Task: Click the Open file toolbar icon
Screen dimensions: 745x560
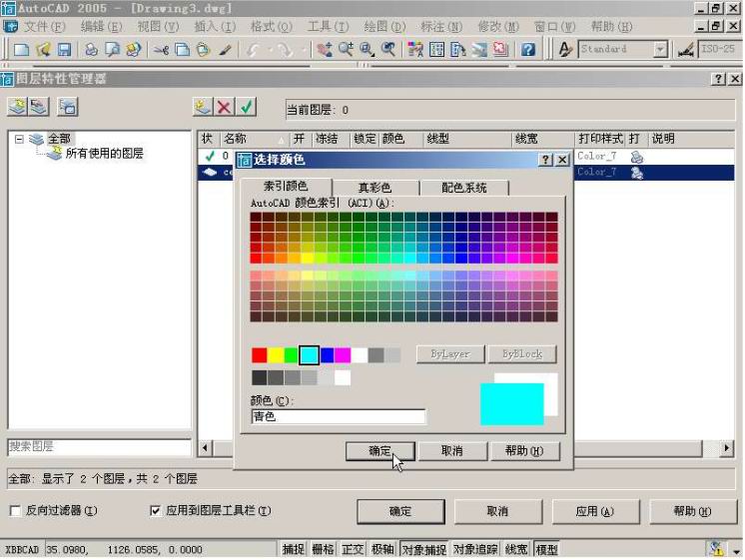Action: [x=43, y=49]
